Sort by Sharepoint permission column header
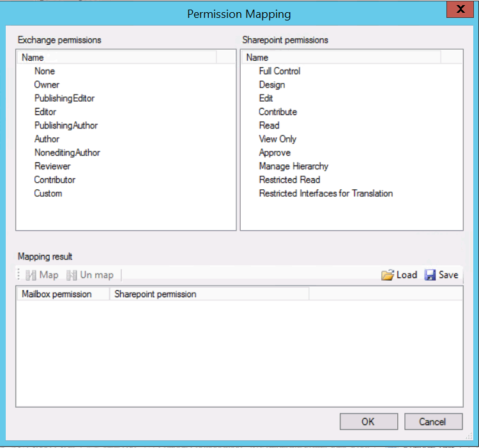The width and height of the screenshot is (479, 448). coord(209,294)
